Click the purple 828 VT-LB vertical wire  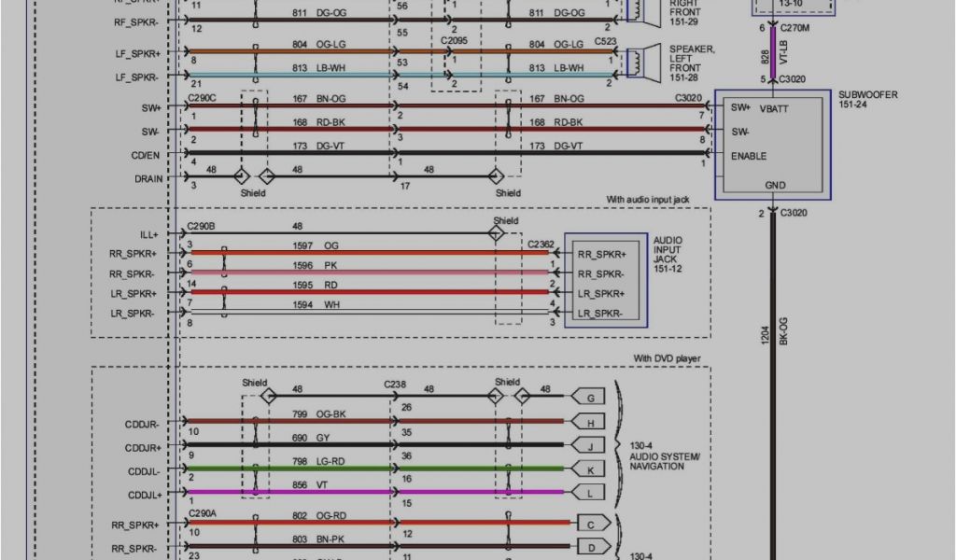pyautogui.click(x=772, y=54)
